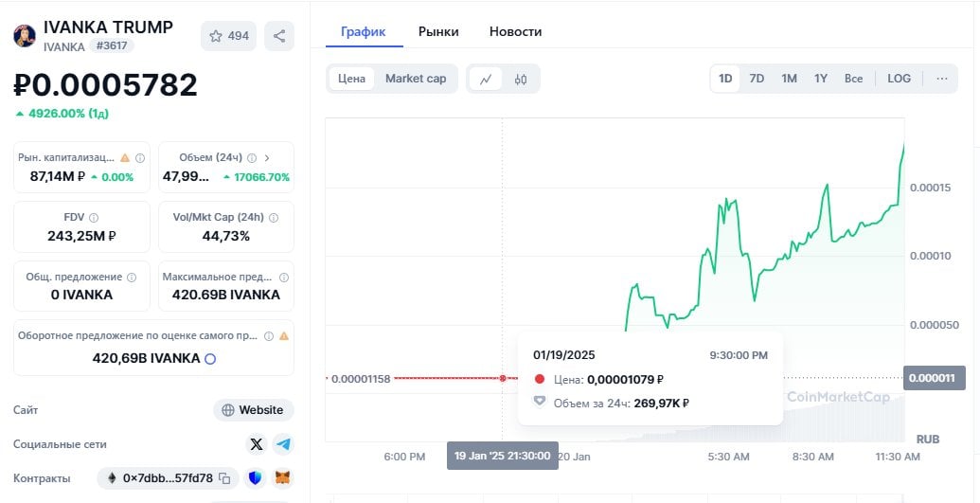Set chart range to 7D
This screenshot has height=503, width=980.
pyautogui.click(x=757, y=79)
